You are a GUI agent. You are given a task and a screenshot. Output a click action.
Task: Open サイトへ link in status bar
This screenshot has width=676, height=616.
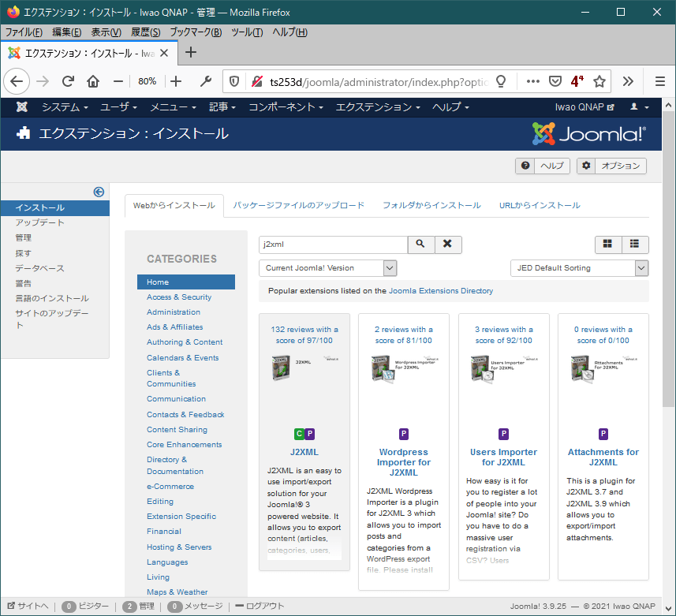click(x=28, y=606)
